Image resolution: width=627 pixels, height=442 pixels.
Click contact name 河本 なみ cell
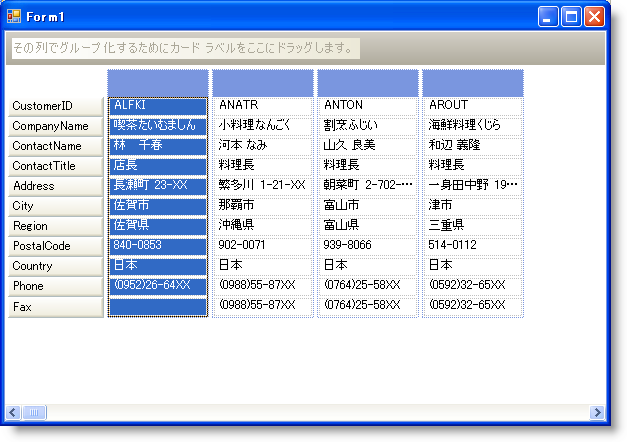pyautogui.click(x=263, y=146)
